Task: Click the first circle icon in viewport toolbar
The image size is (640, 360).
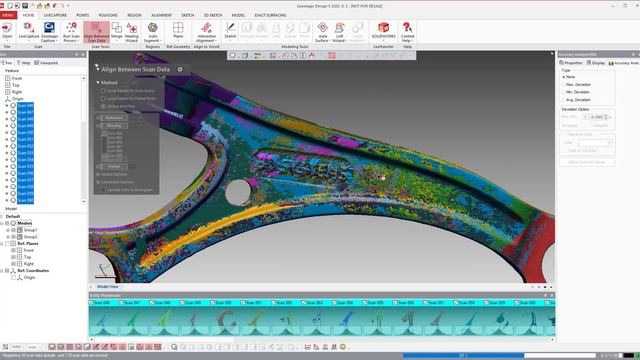Action: (233, 56)
